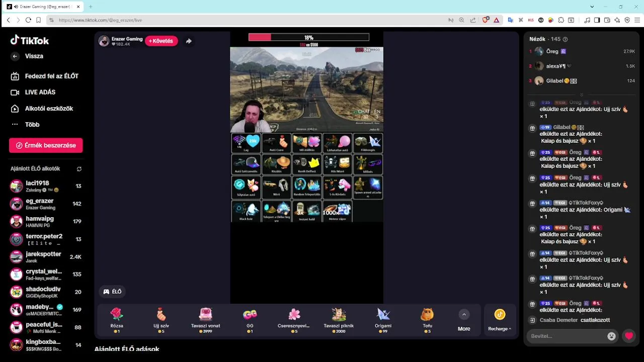Open Brave Leo AI sparkle icon

pyautogui.click(x=617, y=20)
